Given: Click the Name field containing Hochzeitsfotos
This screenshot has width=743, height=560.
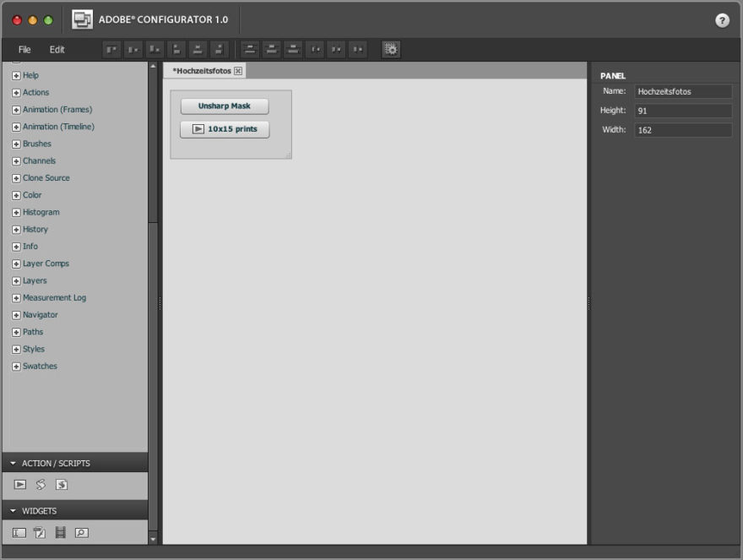Looking at the screenshot, I should pyautogui.click(x=683, y=91).
